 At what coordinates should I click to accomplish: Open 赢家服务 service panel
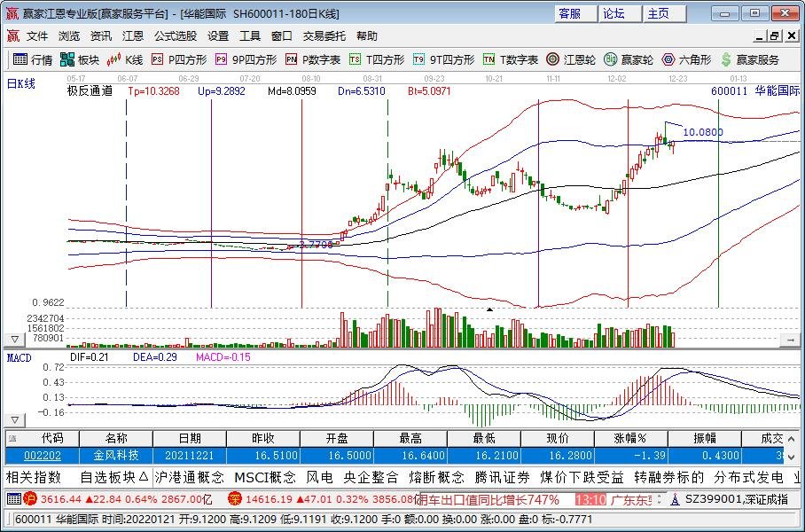(x=749, y=60)
